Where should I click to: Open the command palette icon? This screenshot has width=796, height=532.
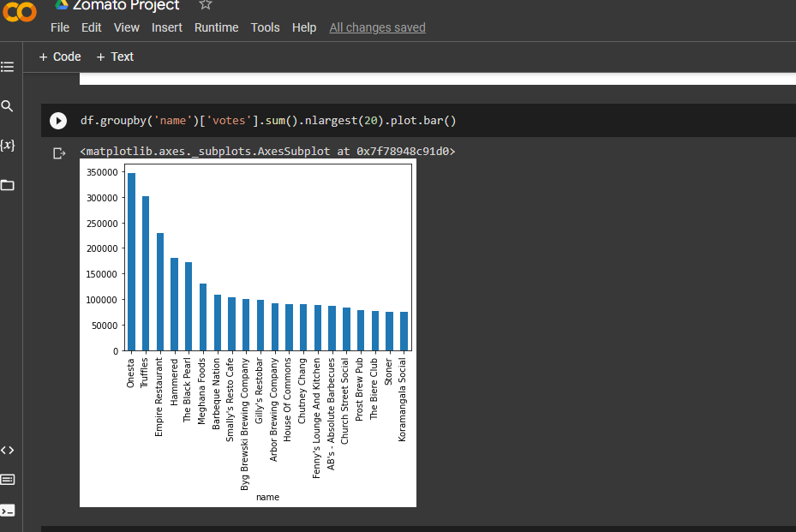pos(7,480)
